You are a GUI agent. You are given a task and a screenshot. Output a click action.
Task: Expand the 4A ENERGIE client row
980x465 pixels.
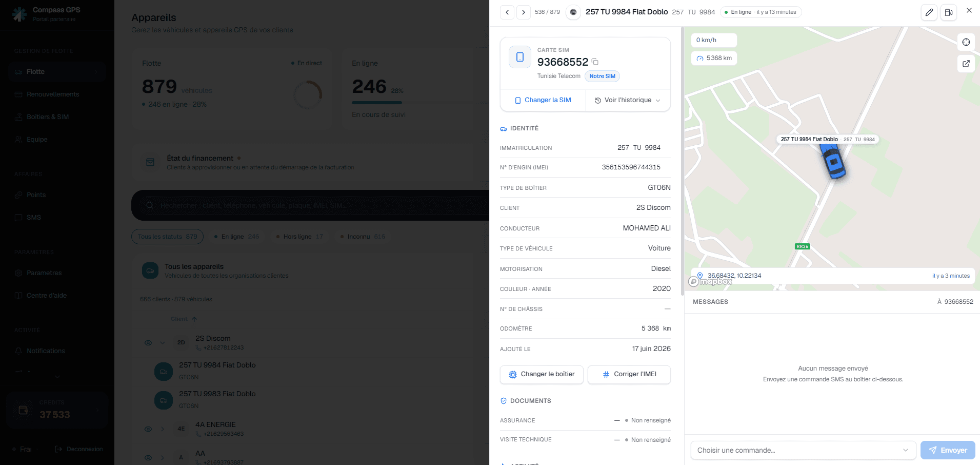[163, 429]
